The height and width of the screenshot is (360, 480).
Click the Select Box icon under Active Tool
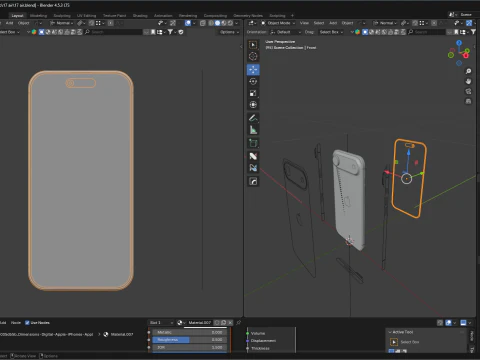click(394, 342)
